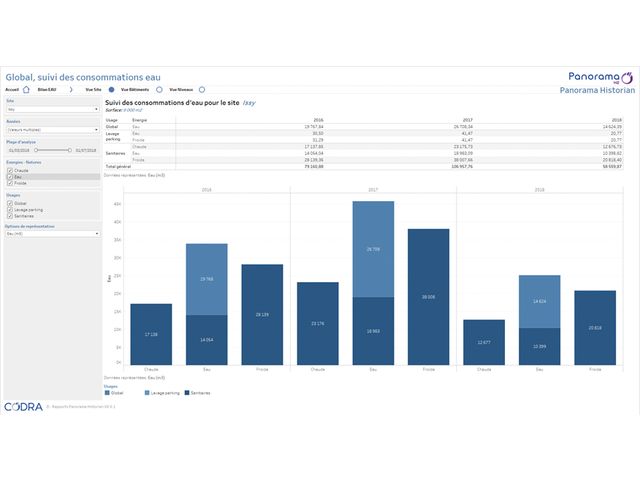The height and width of the screenshot is (480, 640).
Task: Toggle the Froide energy checkbox
Action: point(9,183)
